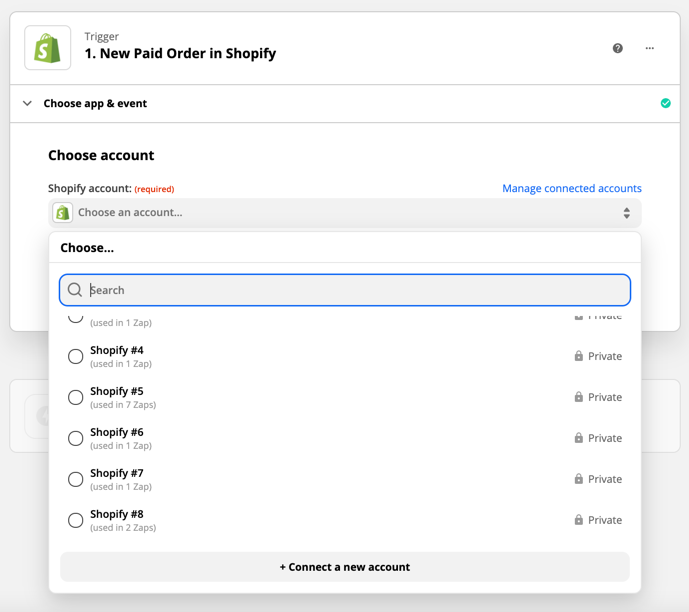Open Manage connected accounts link
The height and width of the screenshot is (612, 689).
(572, 188)
